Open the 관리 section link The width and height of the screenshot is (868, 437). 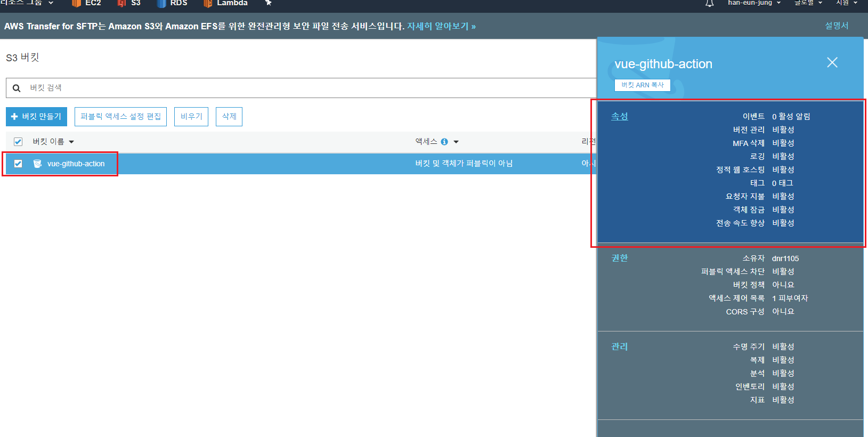tap(619, 346)
